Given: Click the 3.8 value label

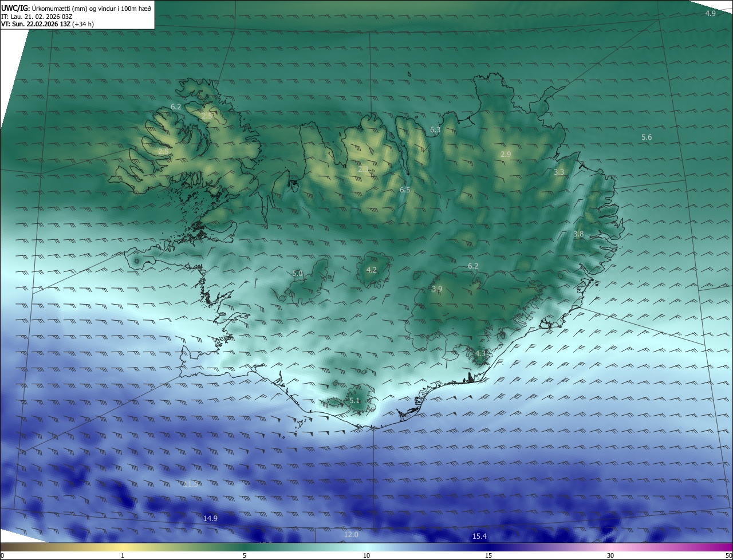Looking at the screenshot, I should [578, 234].
